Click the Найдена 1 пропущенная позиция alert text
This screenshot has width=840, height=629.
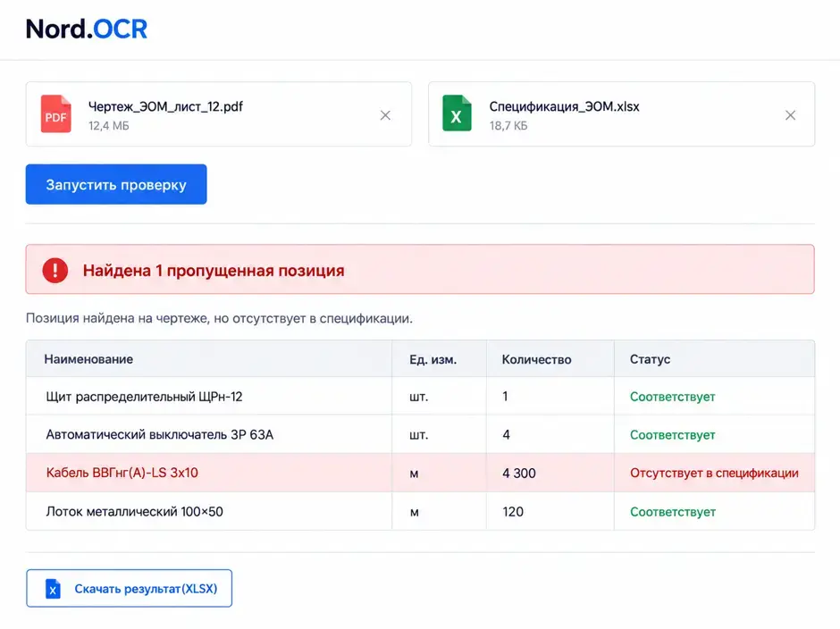(x=214, y=271)
